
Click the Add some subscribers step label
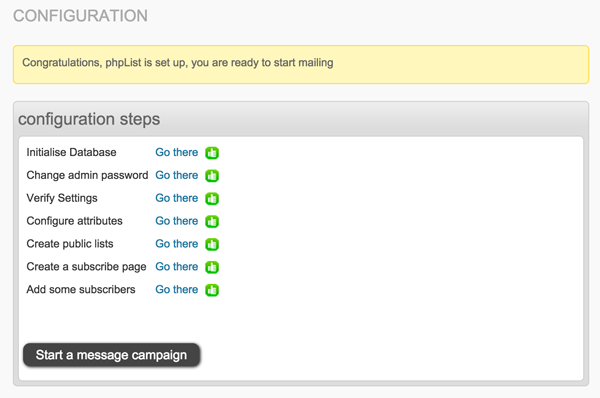pyautogui.click(x=81, y=290)
